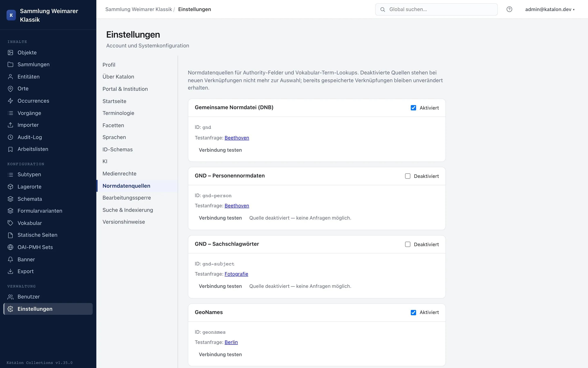Screen dimensions: 588x368
Task: Open the admin@katalon.dev account dropdown
Action: [550, 9]
